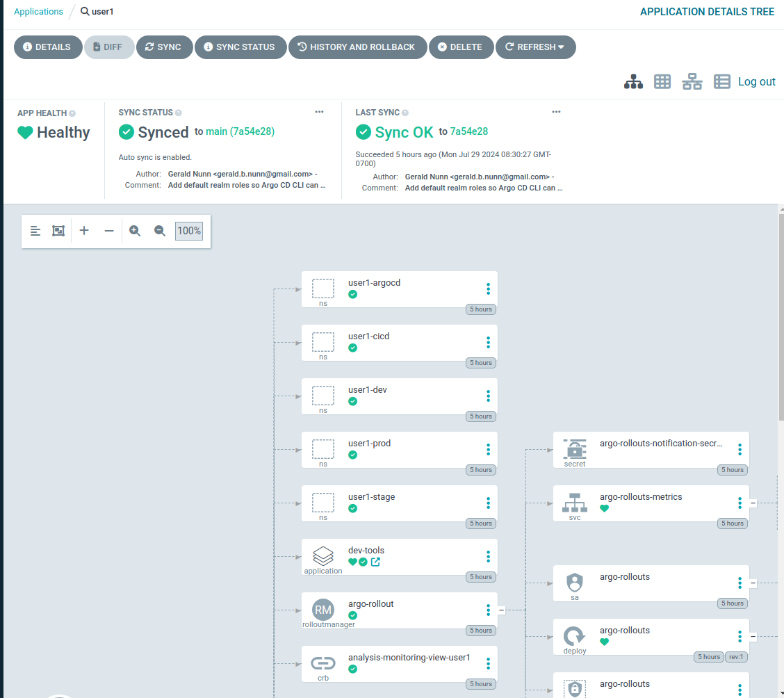Screen dimensions: 784x698
Task: Zoom out with the magnifier minus icon
Action: (x=159, y=231)
